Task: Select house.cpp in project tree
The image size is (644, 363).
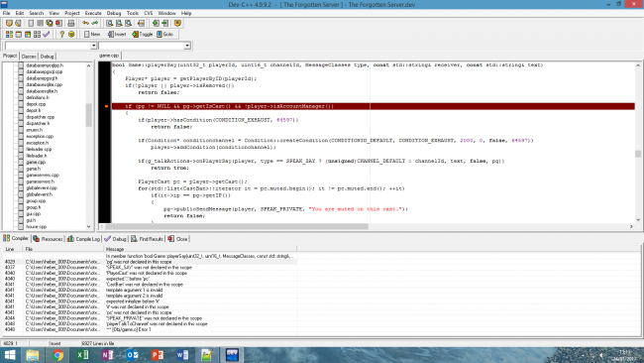Action: click(36, 227)
